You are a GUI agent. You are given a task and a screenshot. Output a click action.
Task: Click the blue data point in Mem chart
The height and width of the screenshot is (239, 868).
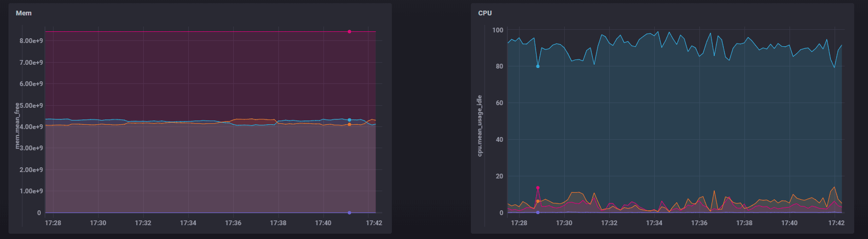(349, 120)
